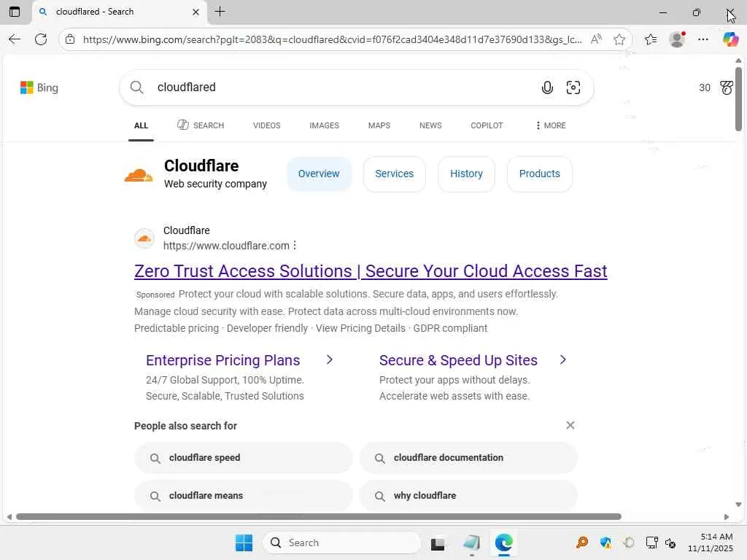Refresh the page with reload icon
Viewport: 747px width, 560px height.
(41, 39)
